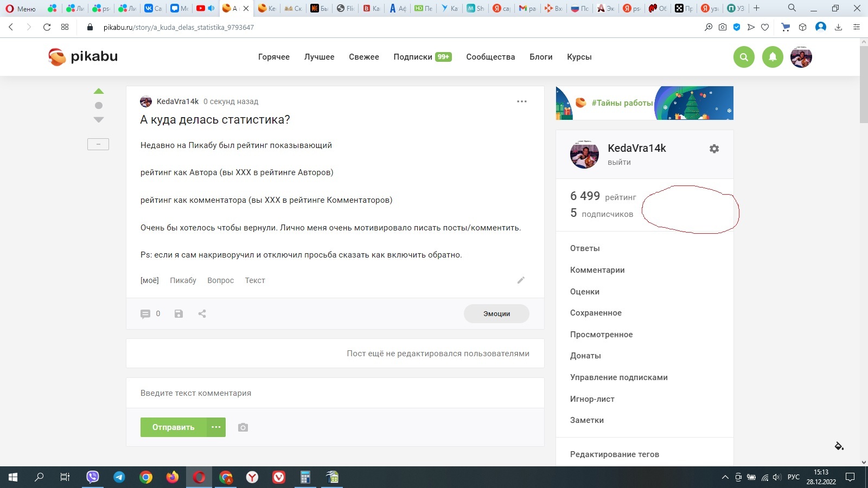
Task: Open the Сохраненное sidebar link
Action: [596, 313]
